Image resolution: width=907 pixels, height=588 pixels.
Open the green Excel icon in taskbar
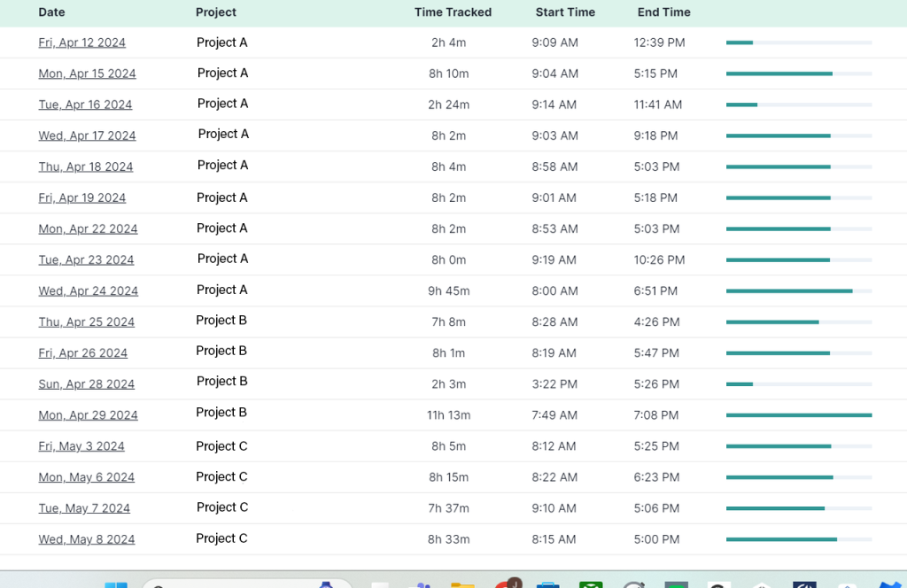591,584
